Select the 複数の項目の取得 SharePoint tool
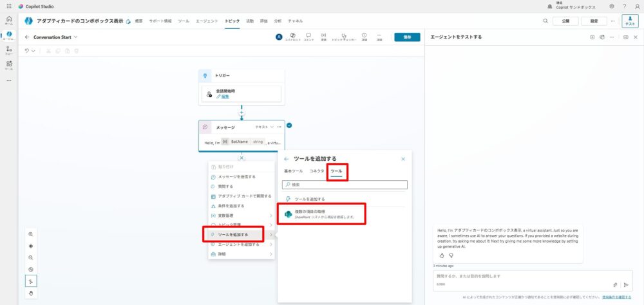Viewport: 644px width, 305px height. [322, 214]
